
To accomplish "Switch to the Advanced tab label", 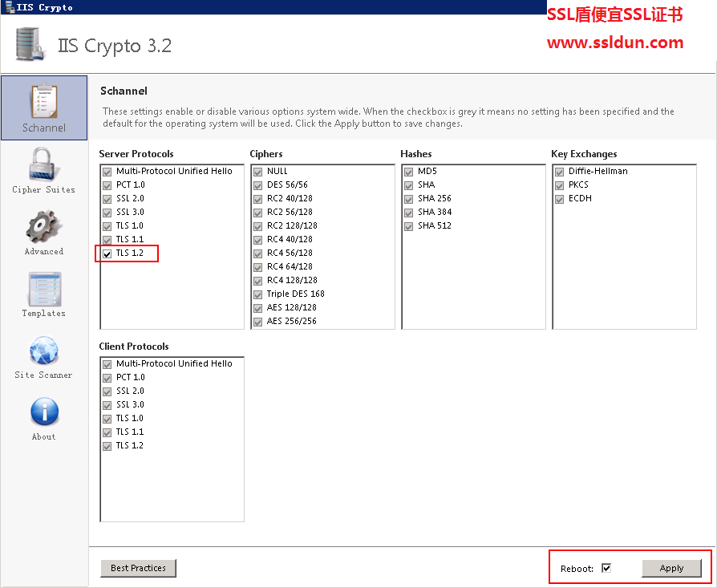I will coord(44,251).
